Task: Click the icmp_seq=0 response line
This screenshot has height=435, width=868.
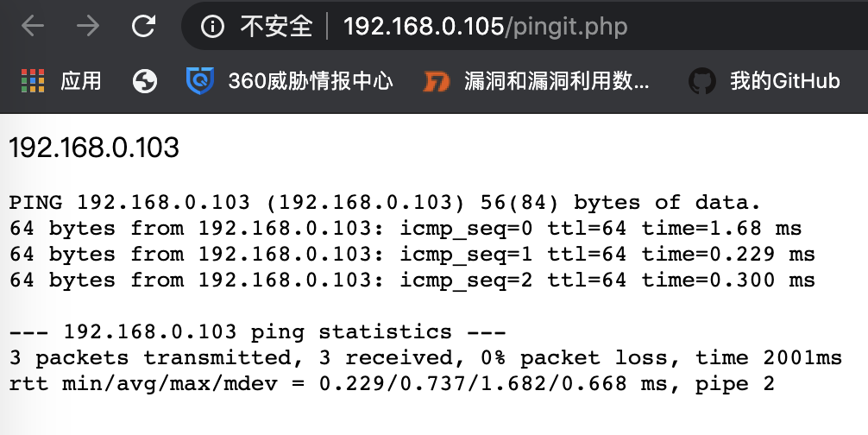Action: pos(406,229)
